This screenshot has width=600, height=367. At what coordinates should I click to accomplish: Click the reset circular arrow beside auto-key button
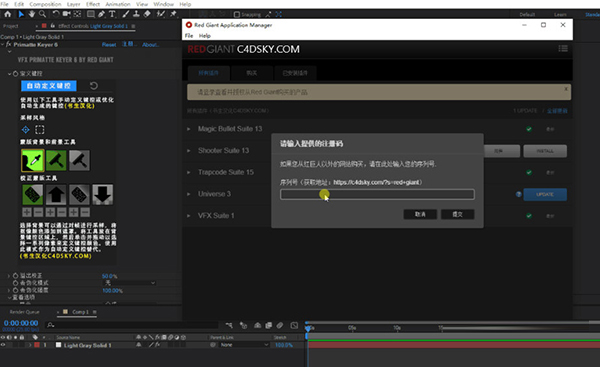coord(94,86)
